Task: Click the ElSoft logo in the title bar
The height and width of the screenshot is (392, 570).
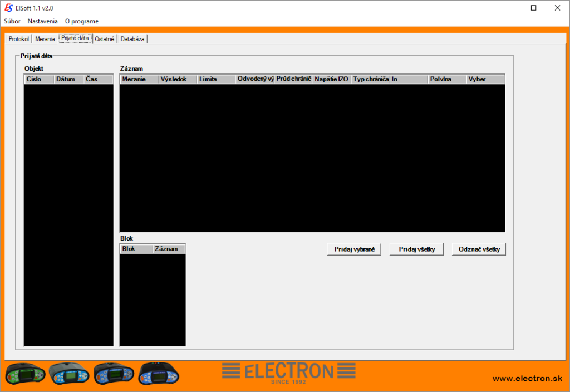Action: 8,8
